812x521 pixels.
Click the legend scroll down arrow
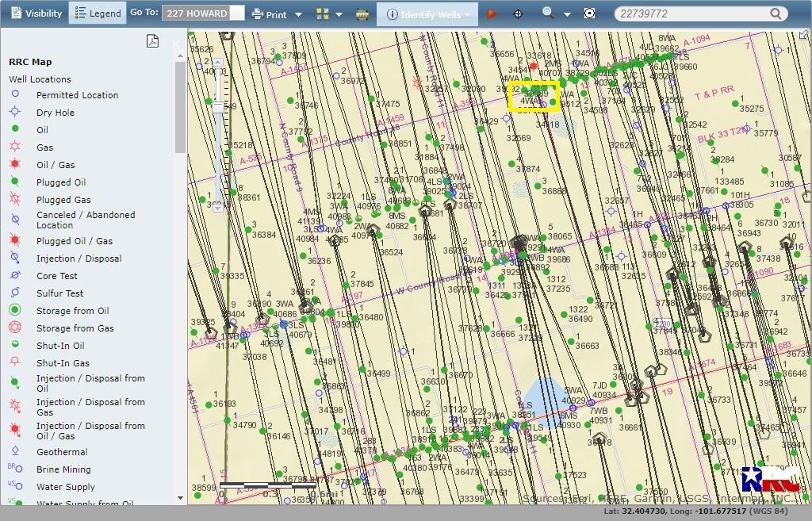[x=180, y=498]
